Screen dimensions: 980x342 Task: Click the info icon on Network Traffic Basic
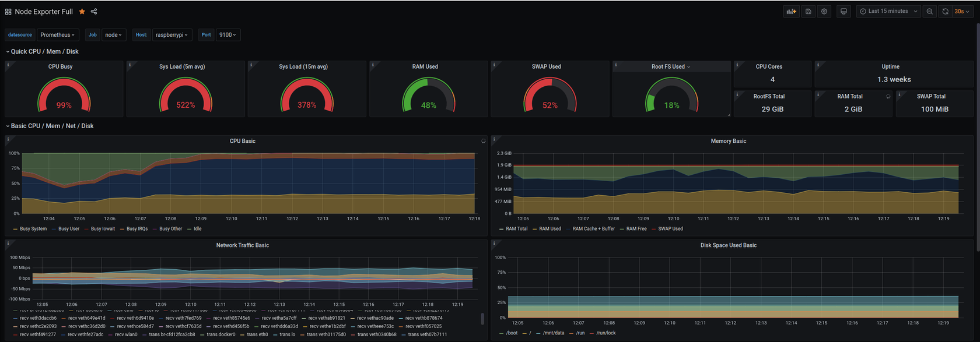click(x=8, y=244)
